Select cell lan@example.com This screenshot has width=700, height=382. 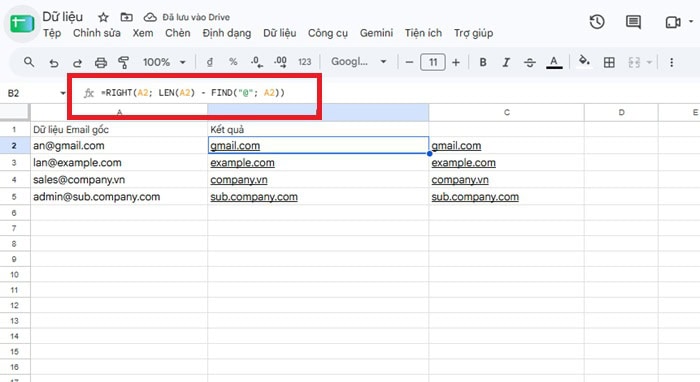119,162
